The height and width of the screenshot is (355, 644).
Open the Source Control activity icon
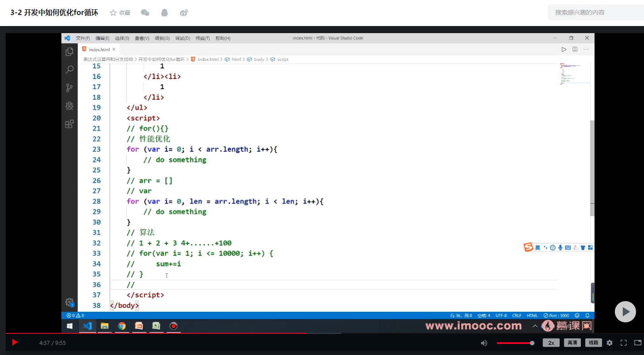click(69, 88)
